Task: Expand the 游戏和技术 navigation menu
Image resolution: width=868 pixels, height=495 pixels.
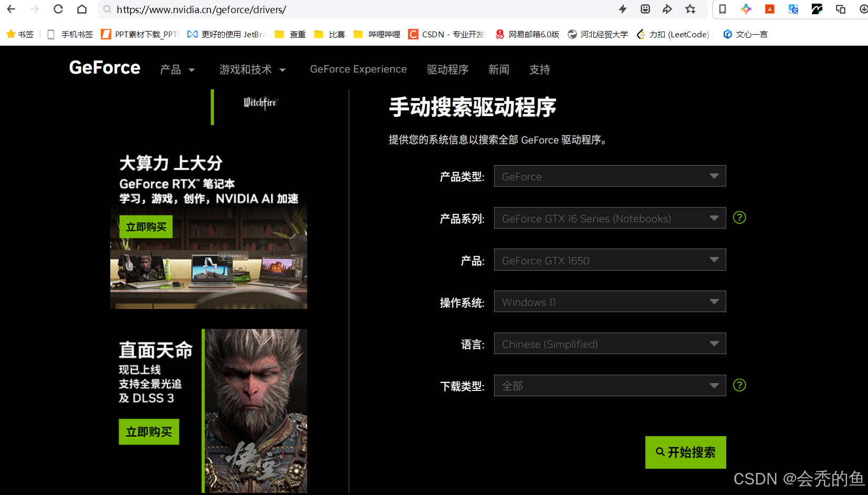Action: 253,69
